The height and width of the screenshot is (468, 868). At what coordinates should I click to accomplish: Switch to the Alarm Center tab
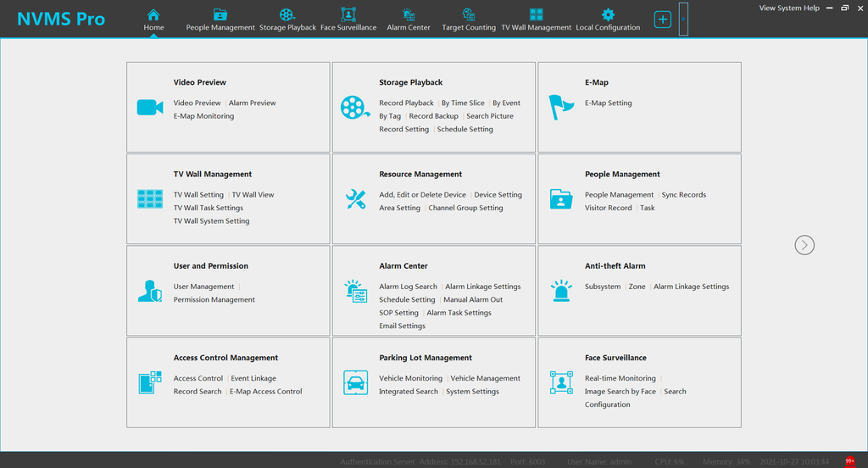pos(409,19)
